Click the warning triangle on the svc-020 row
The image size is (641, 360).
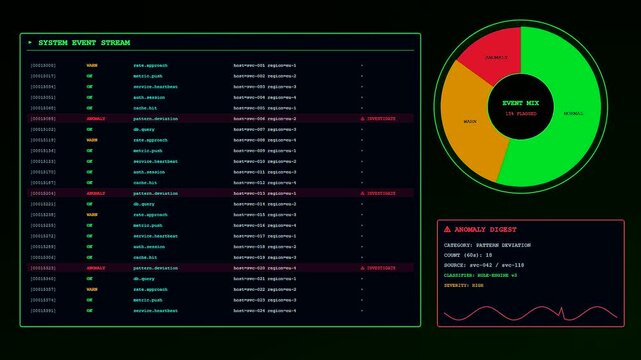pos(362,268)
